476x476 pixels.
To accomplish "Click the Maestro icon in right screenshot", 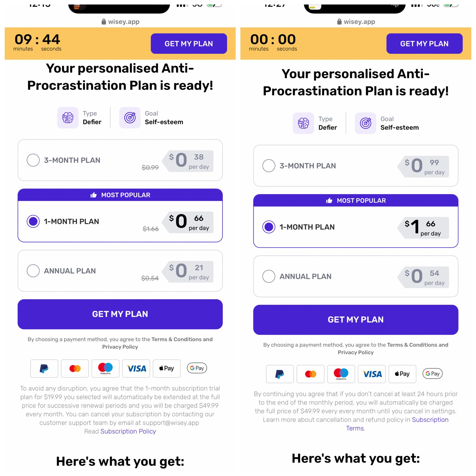I will coord(341,374).
